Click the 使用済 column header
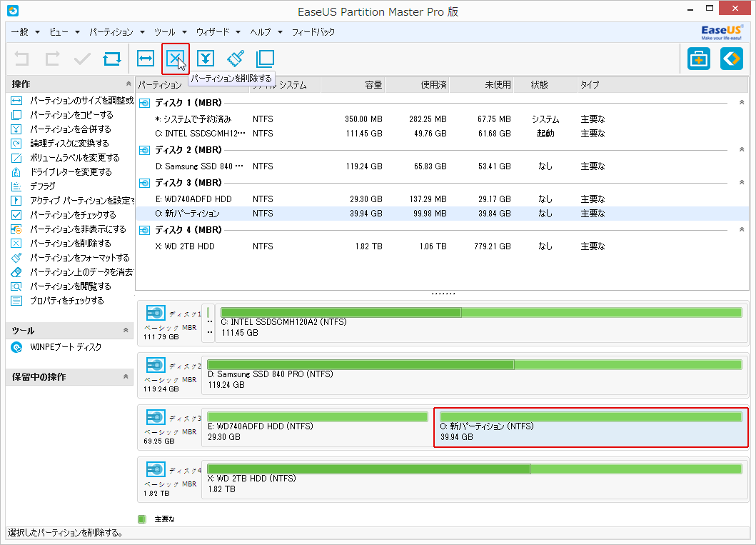756x545 pixels. coord(417,85)
